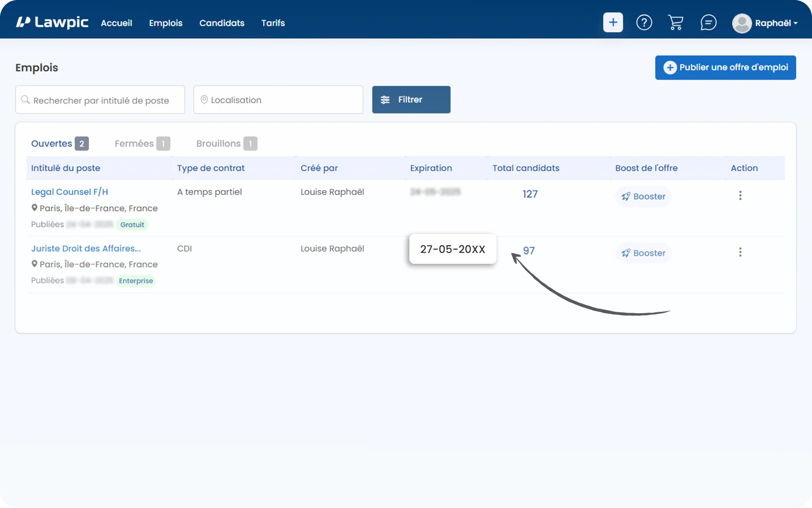Open the Legal Counsel F/H job link
This screenshot has height=508, width=812.
(69, 192)
